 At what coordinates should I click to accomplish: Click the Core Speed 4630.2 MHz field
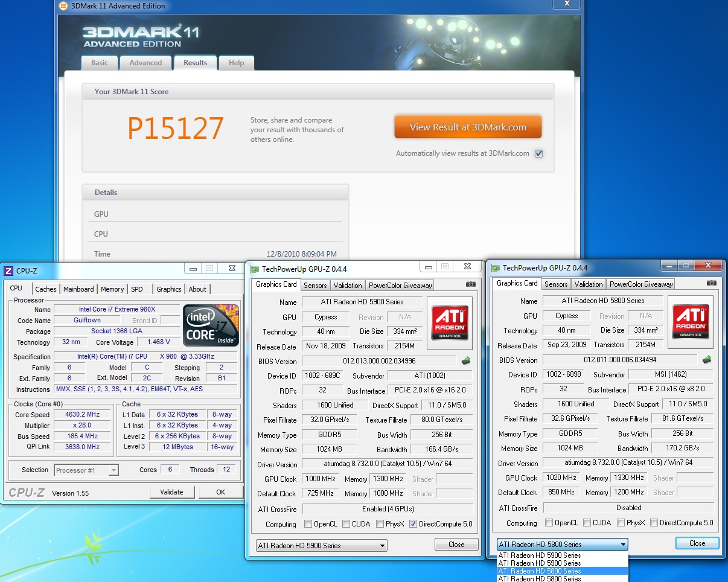click(x=83, y=414)
